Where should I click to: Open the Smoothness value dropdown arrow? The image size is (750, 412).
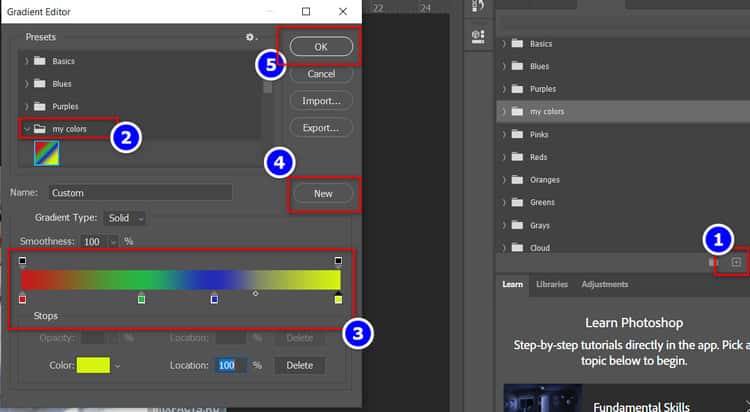point(114,242)
